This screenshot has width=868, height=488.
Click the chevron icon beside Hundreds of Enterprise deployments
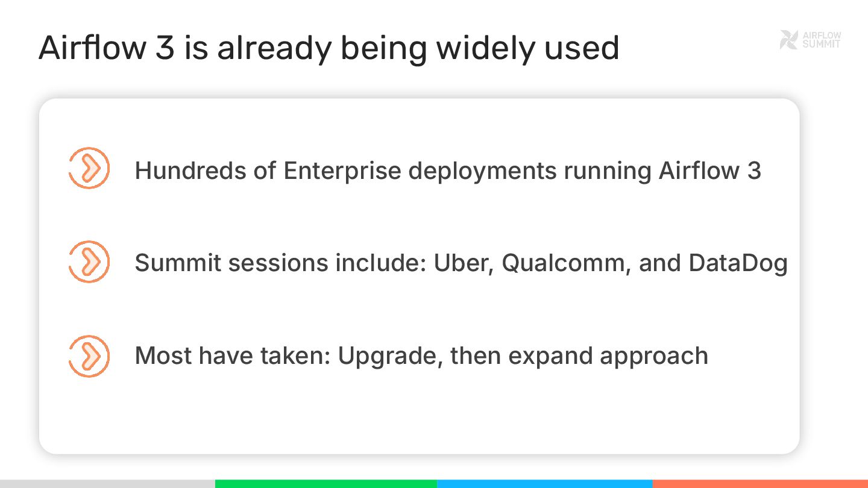click(89, 169)
